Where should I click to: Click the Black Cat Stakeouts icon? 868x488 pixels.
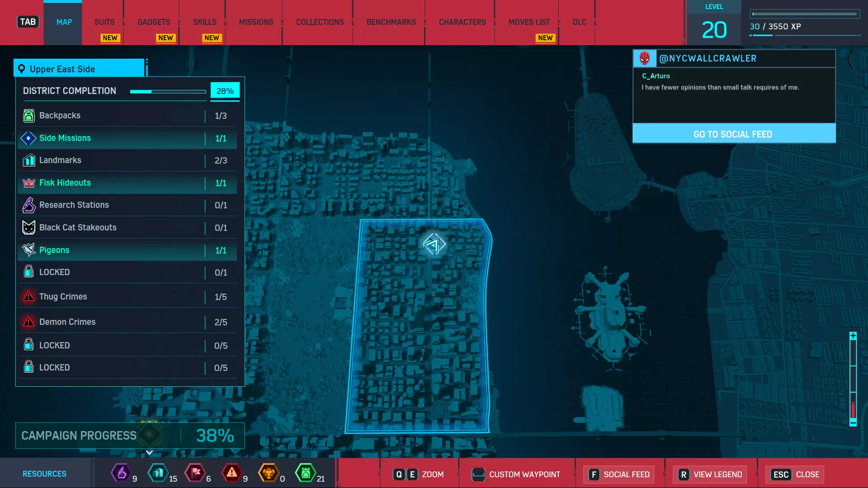28,227
